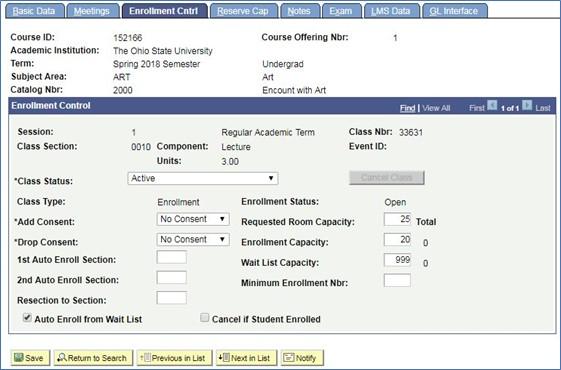The width and height of the screenshot is (561, 370).
Task: Open the LMS Data tab
Action: click(x=391, y=11)
